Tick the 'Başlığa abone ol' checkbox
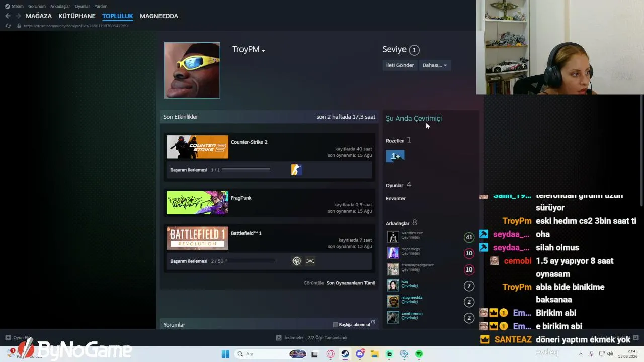The image size is (644, 362). (x=336, y=325)
